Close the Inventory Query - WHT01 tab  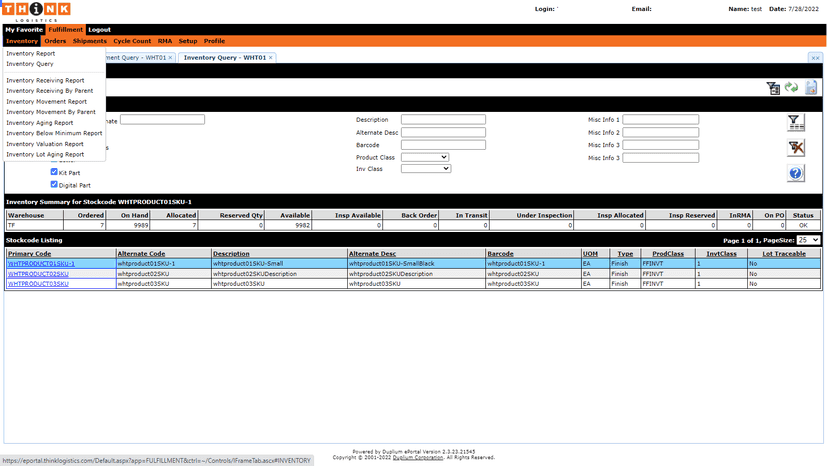271,58
